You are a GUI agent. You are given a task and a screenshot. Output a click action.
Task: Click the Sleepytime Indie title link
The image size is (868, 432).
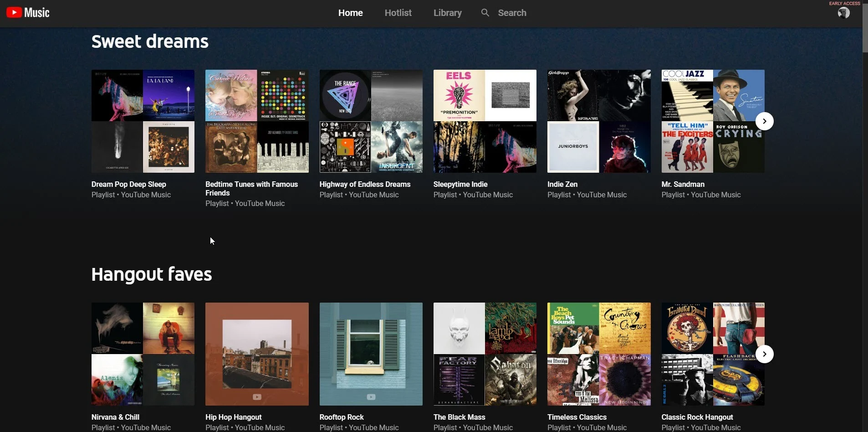460,184
